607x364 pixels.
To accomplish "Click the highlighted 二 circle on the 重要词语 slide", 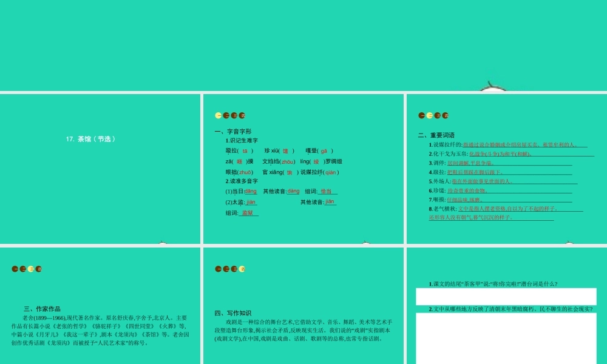I will [x=430, y=115].
